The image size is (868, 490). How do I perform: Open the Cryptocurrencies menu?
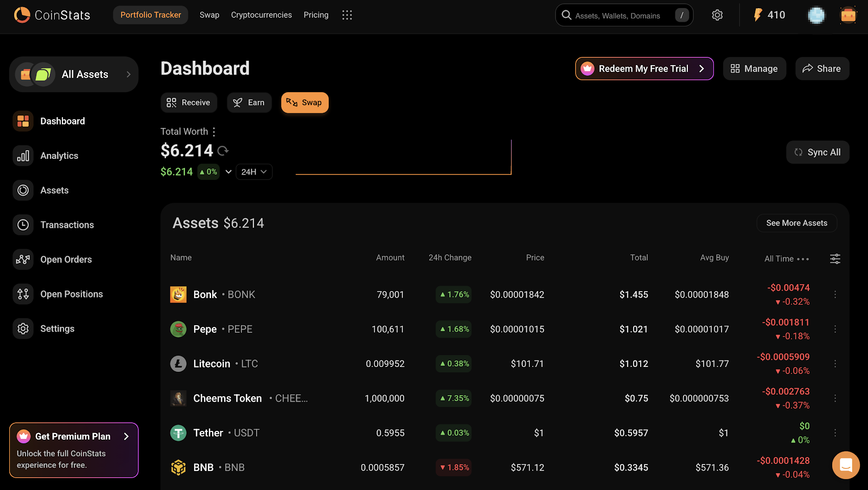click(261, 15)
